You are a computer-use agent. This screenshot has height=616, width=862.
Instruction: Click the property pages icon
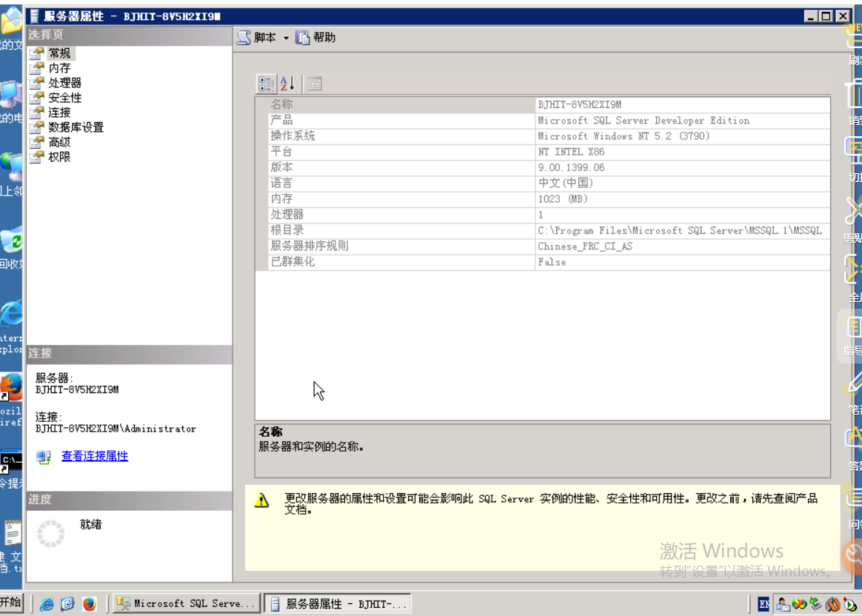coord(315,84)
